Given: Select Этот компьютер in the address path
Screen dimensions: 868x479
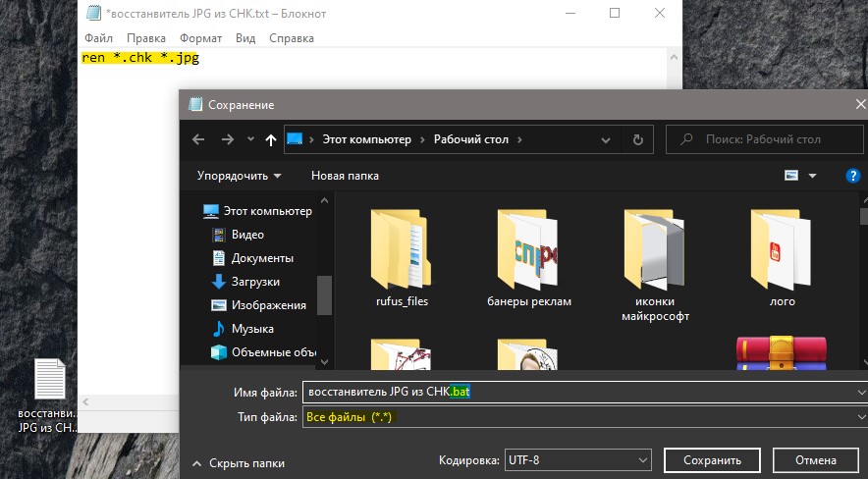Looking at the screenshot, I should [367, 139].
